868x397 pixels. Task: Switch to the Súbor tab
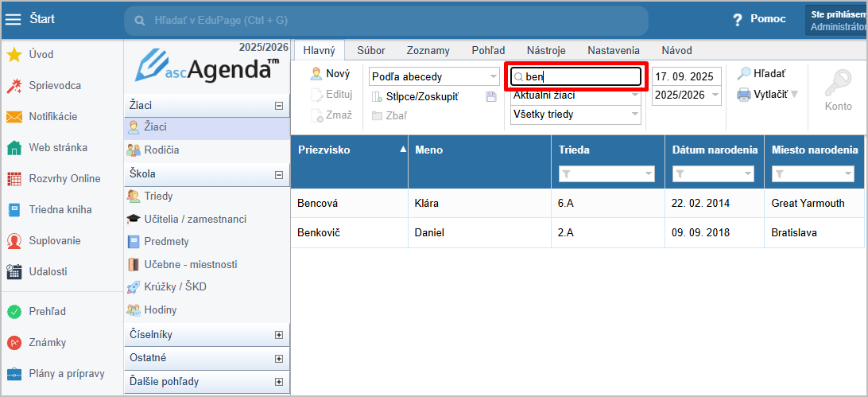(x=371, y=50)
